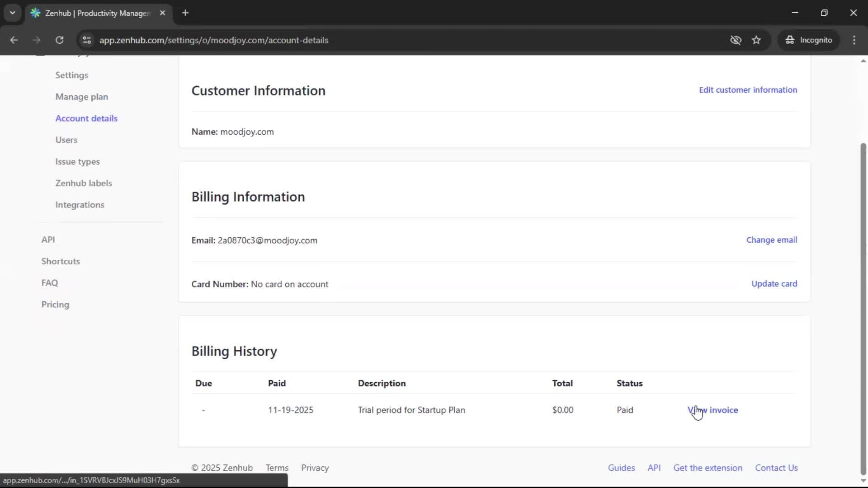The height and width of the screenshot is (488, 868).
Task: View invoice for the Startup Plan trial
Action: pos(713,410)
